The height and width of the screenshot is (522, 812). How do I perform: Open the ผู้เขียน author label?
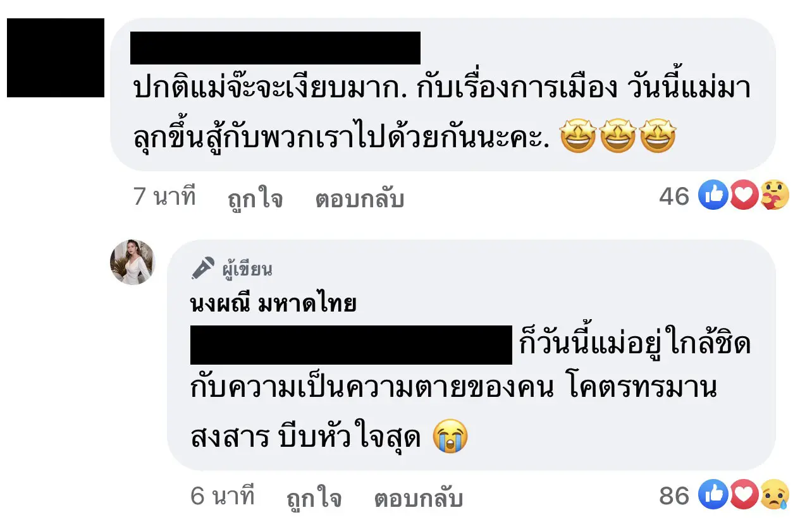[x=247, y=270]
